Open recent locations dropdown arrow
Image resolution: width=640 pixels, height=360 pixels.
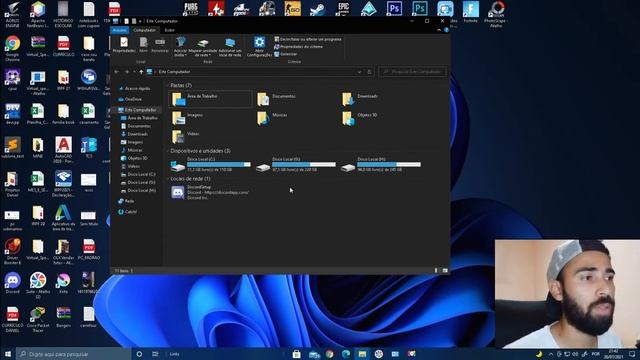pos(134,72)
